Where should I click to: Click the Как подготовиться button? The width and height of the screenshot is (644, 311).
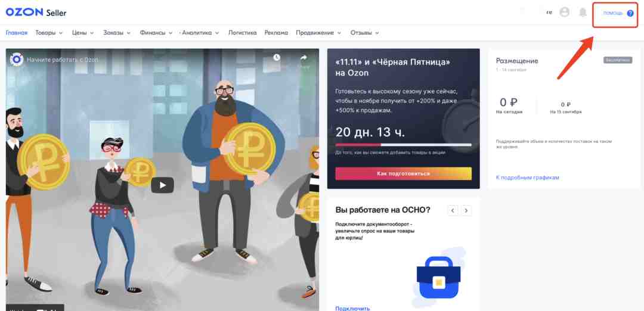(403, 173)
